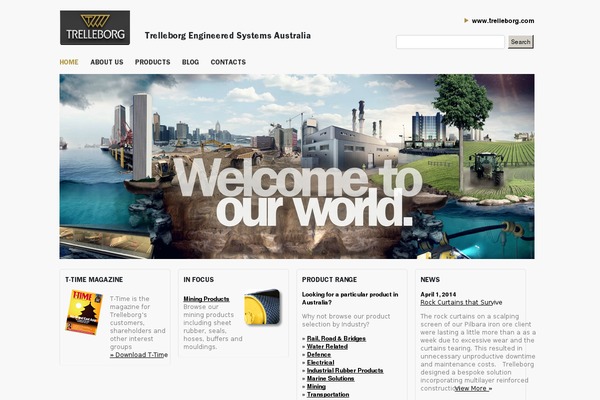Click the Welcome to our world banner

pos(297,167)
